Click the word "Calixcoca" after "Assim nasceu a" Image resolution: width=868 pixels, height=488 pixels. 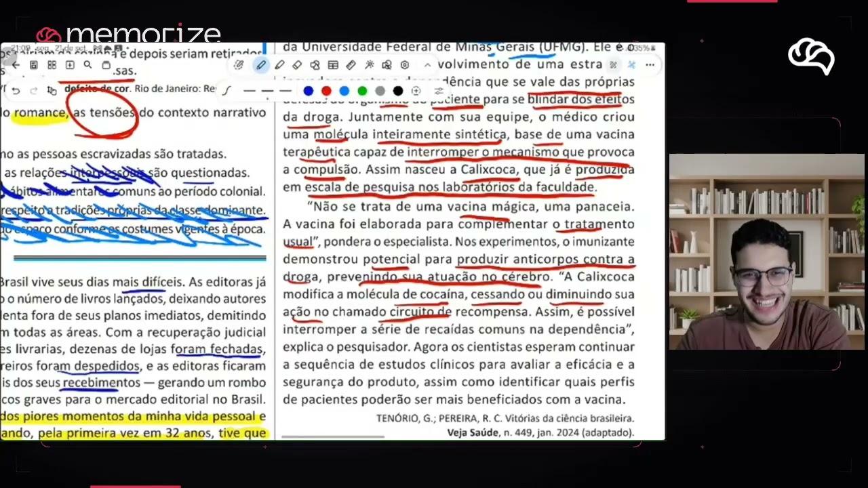click(x=490, y=169)
